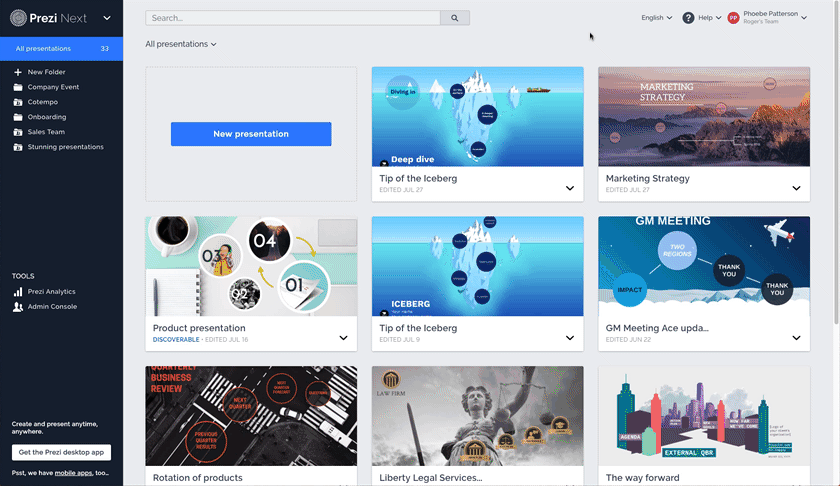This screenshot has height=486, width=840.
Task: Open the Stunning presentations folder
Action: (65, 147)
